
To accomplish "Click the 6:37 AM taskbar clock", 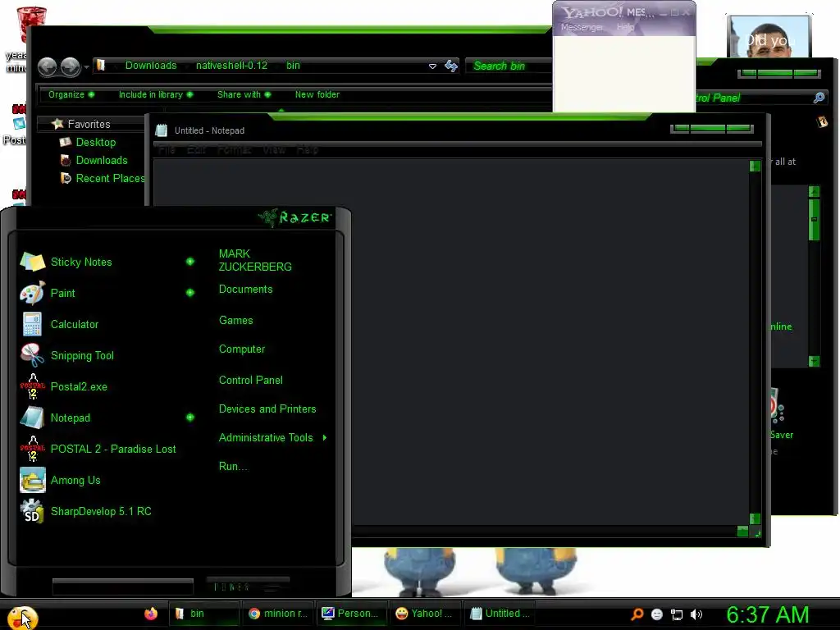I will pos(767,615).
